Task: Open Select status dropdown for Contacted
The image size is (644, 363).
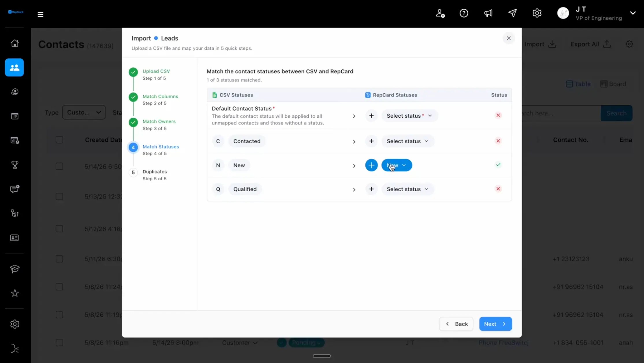Action: pos(408,141)
